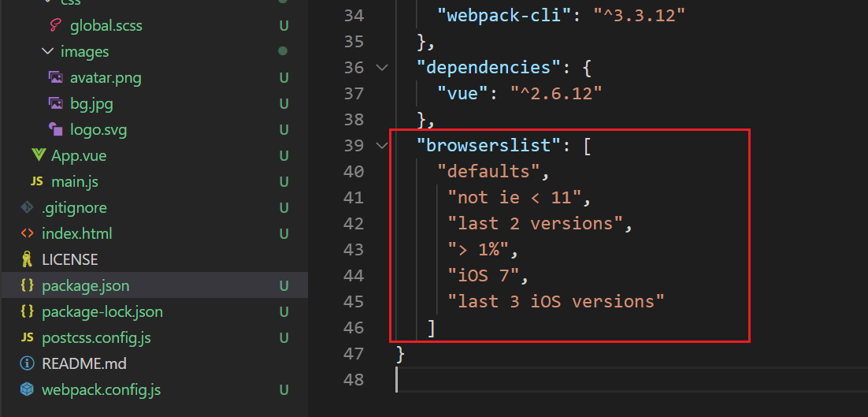Click the modified dot indicator for images folder
This screenshot has width=868, height=417.
284,51
